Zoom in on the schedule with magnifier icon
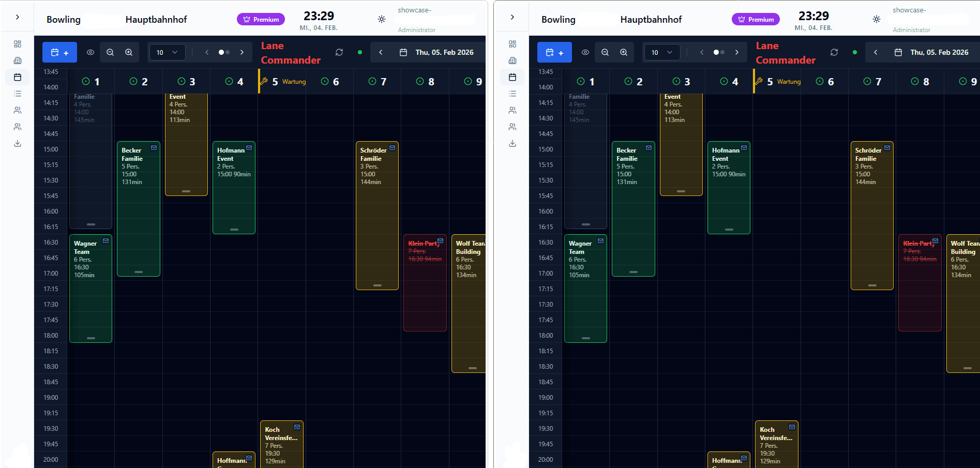This screenshot has height=468, width=980. [128, 52]
